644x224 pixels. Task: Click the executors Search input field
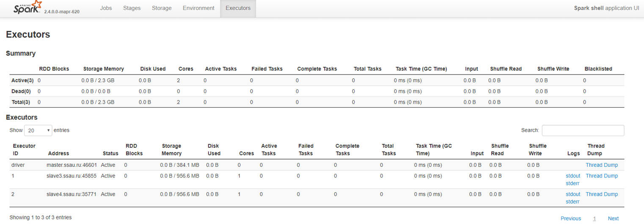(x=583, y=130)
